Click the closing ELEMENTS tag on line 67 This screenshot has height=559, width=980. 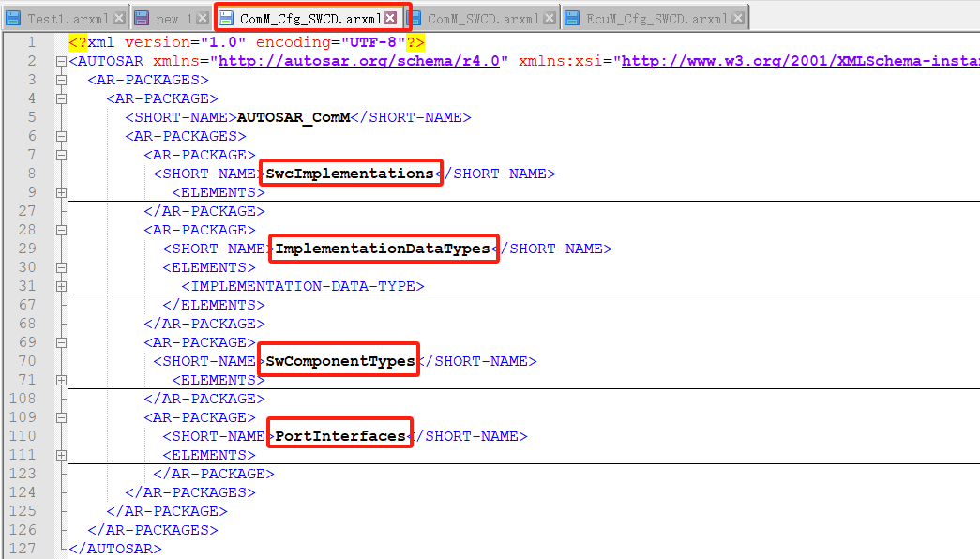pos(214,305)
